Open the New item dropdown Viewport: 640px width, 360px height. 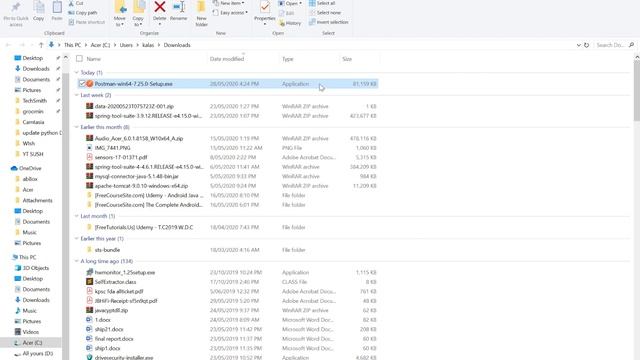(229, 3)
